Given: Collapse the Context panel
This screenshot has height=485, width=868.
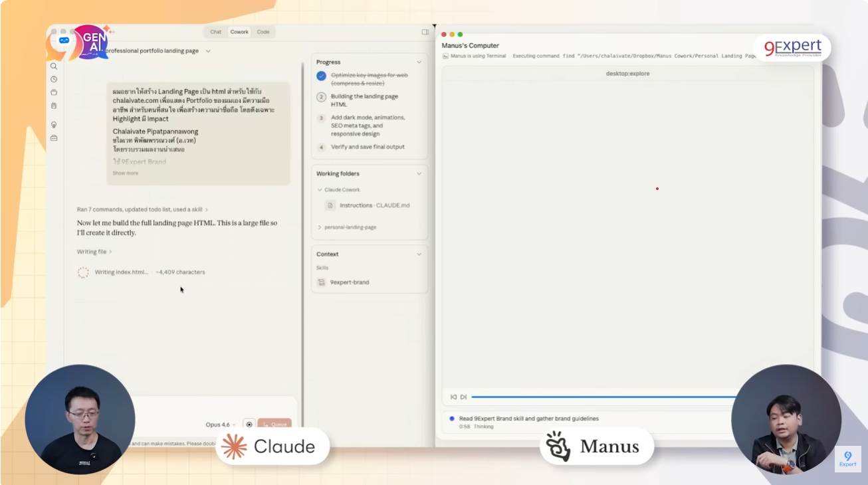Looking at the screenshot, I should [x=419, y=254].
